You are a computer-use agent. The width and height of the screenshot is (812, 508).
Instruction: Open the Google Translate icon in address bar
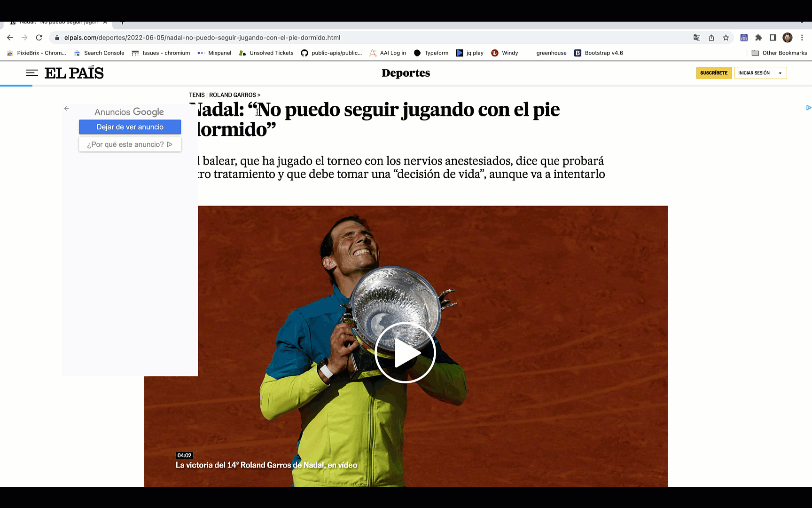click(697, 38)
